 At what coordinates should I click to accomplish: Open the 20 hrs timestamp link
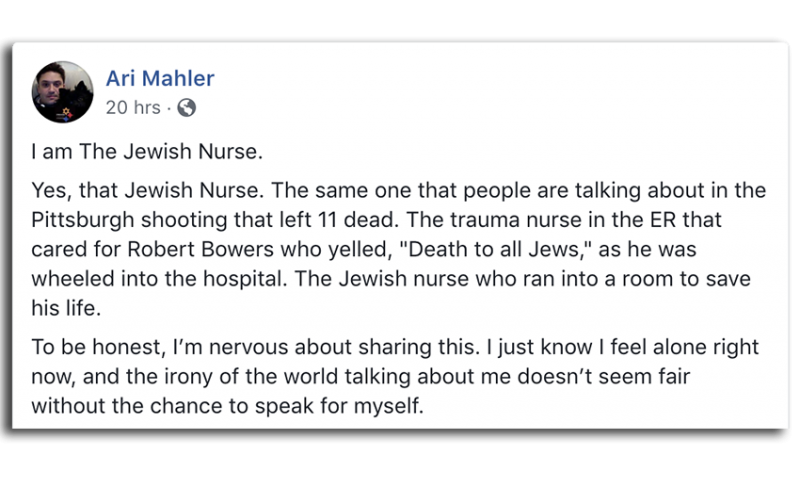[133, 108]
